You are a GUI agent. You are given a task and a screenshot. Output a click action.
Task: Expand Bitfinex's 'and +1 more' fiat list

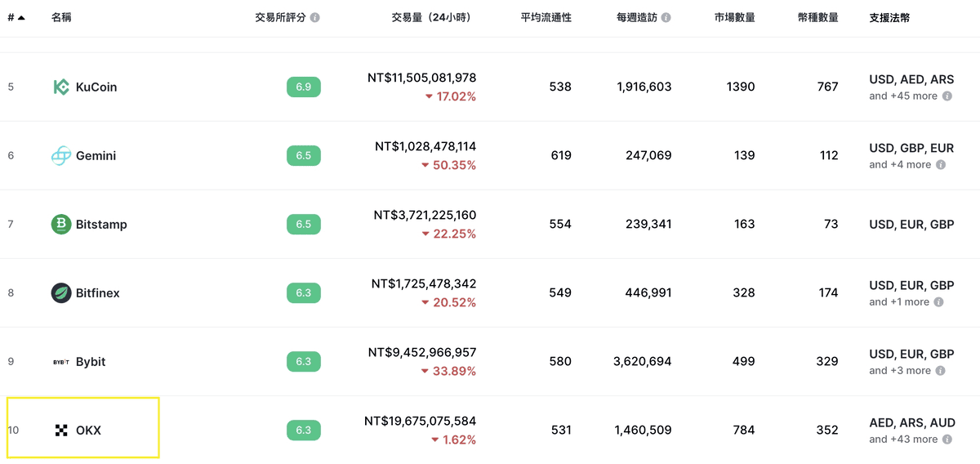pos(899,301)
